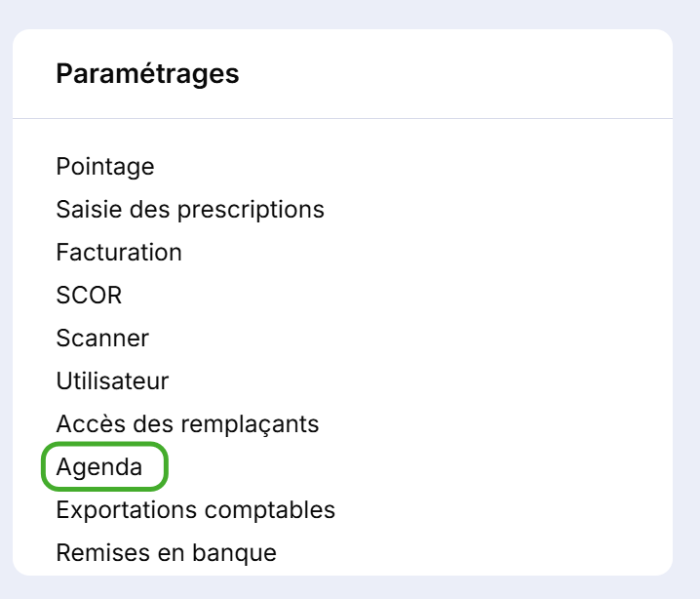Image resolution: width=700 pixels, height=599 pixels.
Task: Open Exportations comptables
Action: point(196,510)
